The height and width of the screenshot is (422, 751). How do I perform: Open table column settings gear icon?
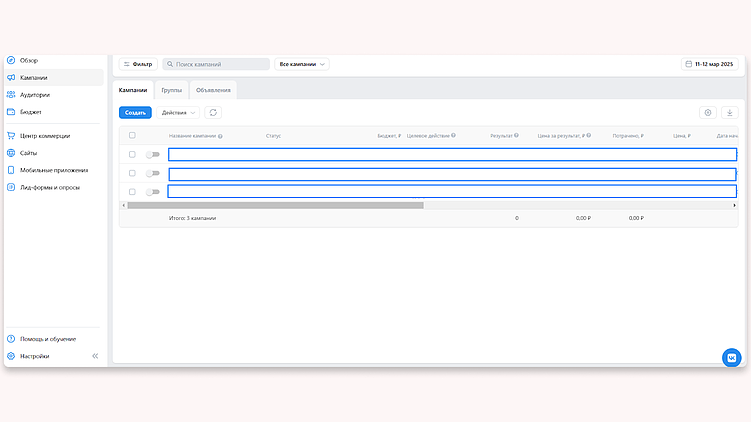tap(708, 113)
